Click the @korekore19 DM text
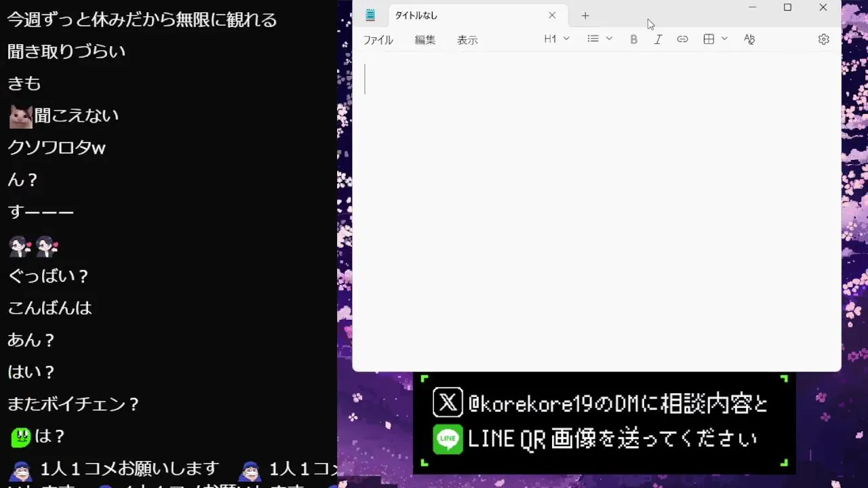868x488 pixels. pos(618,404)
